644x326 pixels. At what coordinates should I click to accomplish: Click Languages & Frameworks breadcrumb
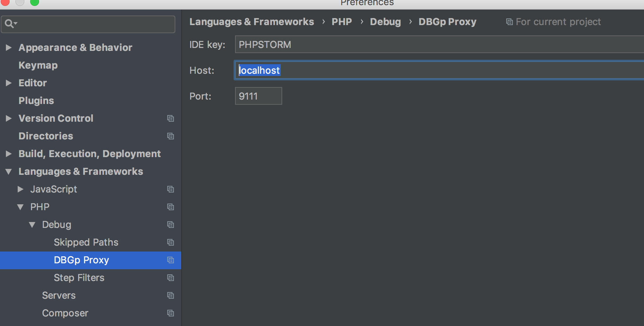click(x=252, y=22)
